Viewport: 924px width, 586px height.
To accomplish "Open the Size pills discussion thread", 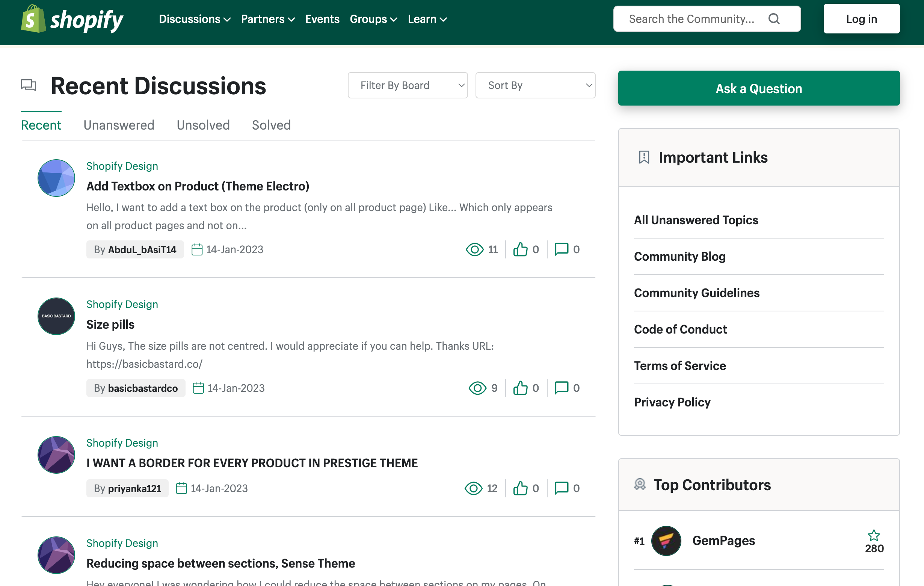I will pyautogui.click(x=110, y=324).
